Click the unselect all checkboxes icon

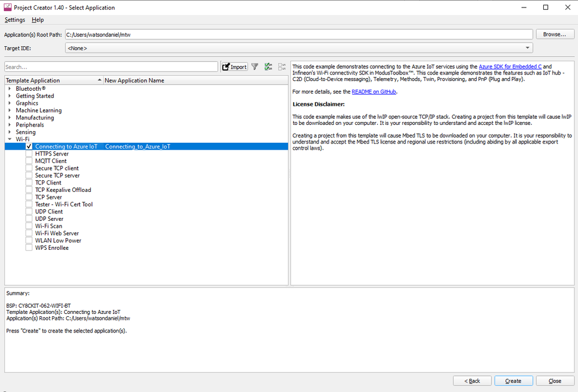(282, 67)
